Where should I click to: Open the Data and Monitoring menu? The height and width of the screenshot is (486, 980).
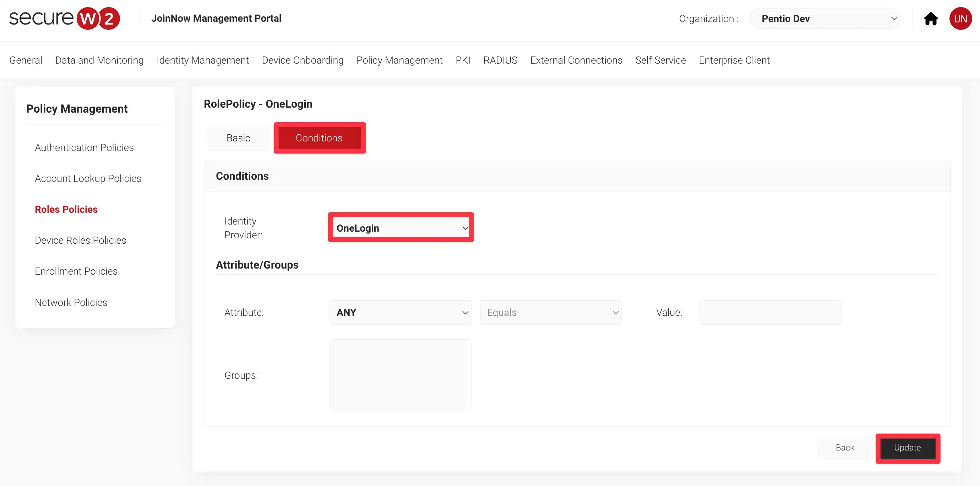pyautogui.click(x=99, y=60)
